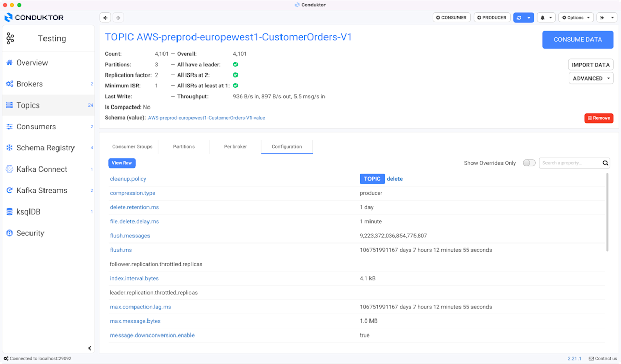Open the max.message.bytes property
The image size is (621, 364).
click(x=136, y=321)
